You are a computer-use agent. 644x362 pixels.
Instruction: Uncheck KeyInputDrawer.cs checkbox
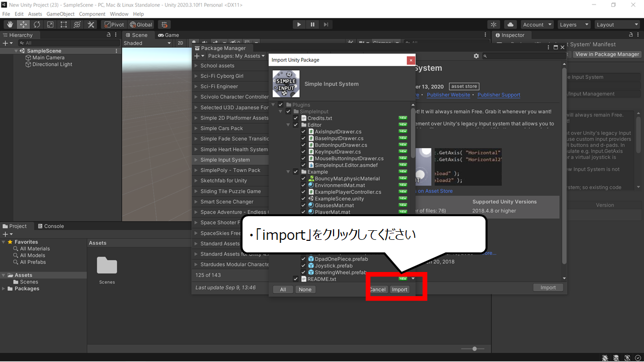coord(303,152)
